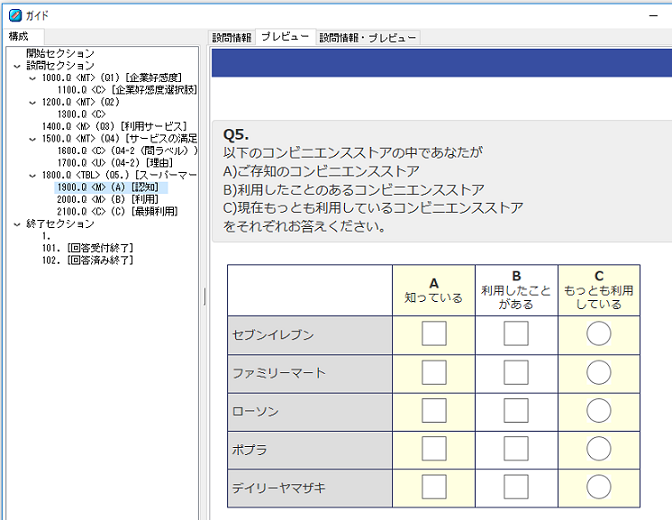
Task: Select もっとも利用している for ローソン
Action: (599, 411)
